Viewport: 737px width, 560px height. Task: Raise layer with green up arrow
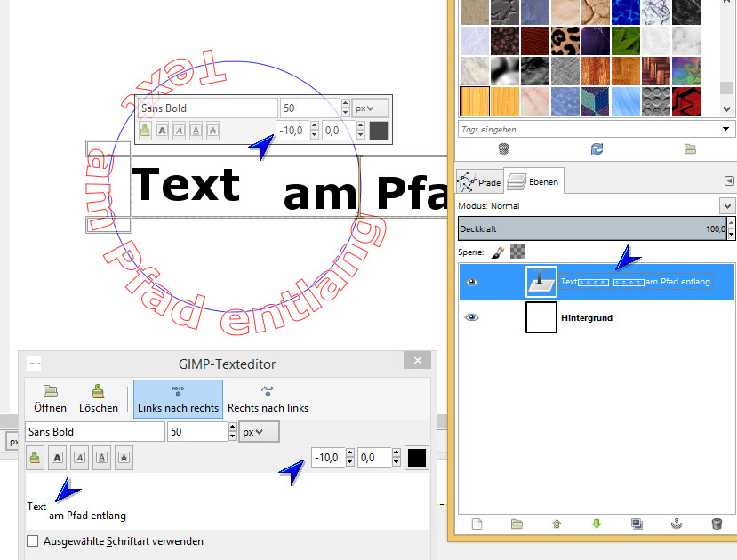click(557, 524)
